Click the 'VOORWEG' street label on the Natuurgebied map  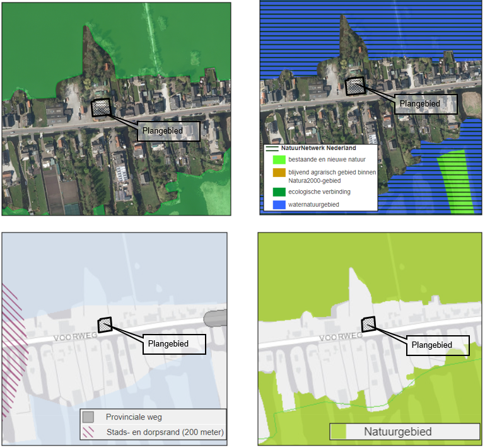341,336
